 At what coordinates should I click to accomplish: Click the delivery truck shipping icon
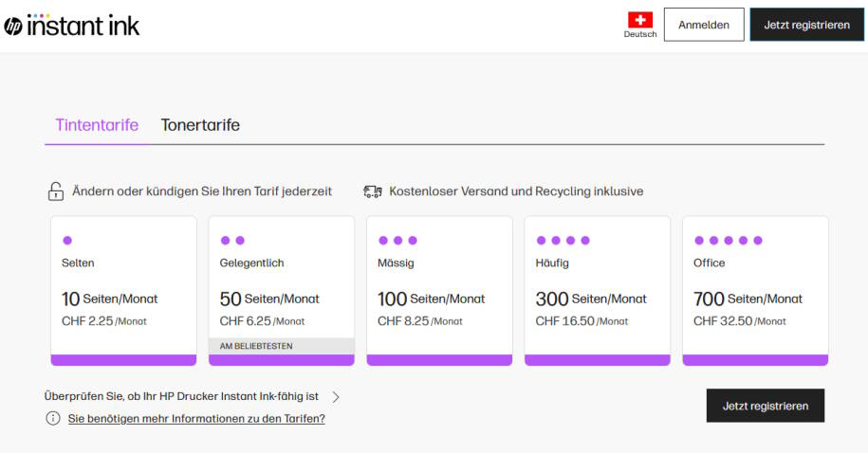tap(373, 191)
